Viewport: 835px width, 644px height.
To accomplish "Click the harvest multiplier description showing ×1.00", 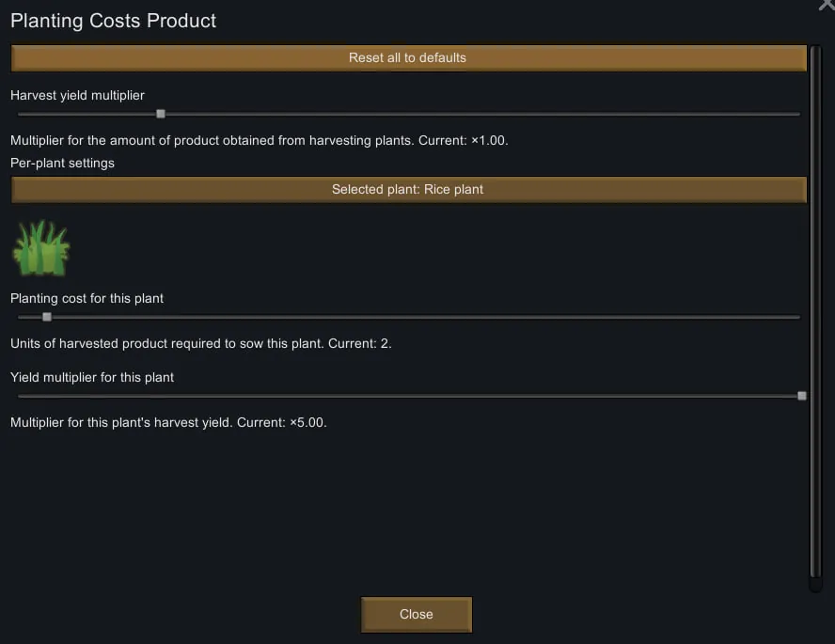I will click(x=259, y=140).
